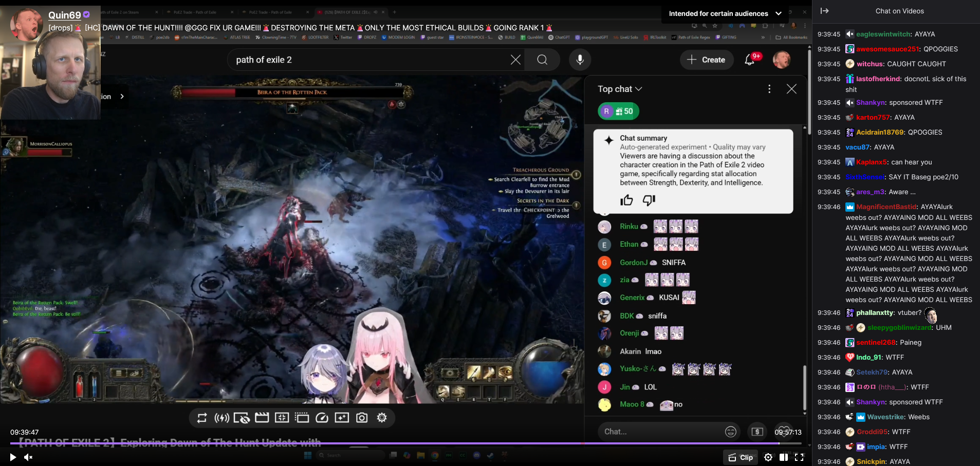Open a new browser tab with plus

395,12
